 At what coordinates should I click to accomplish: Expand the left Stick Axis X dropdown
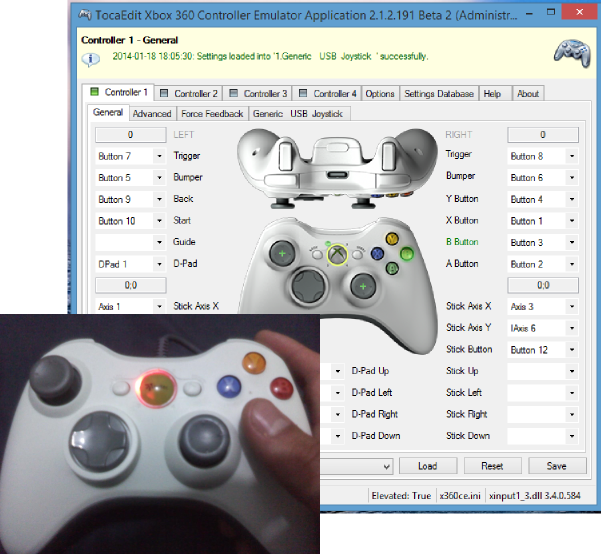click(x=159, y=306)
